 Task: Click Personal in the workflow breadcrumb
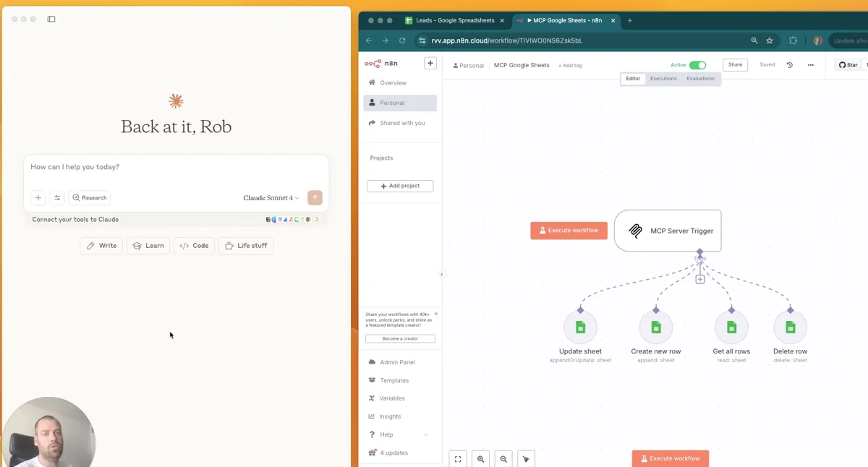tap(469, 65)
